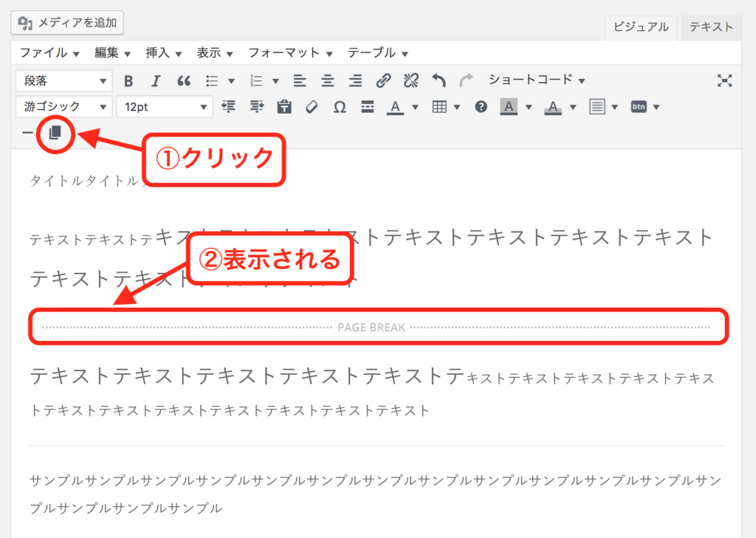Insert a link with the chain icon

point(383,80)
